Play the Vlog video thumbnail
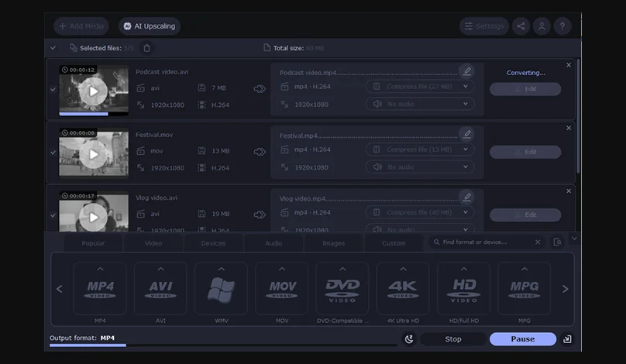626x364 pixels. tap(94, 217)
